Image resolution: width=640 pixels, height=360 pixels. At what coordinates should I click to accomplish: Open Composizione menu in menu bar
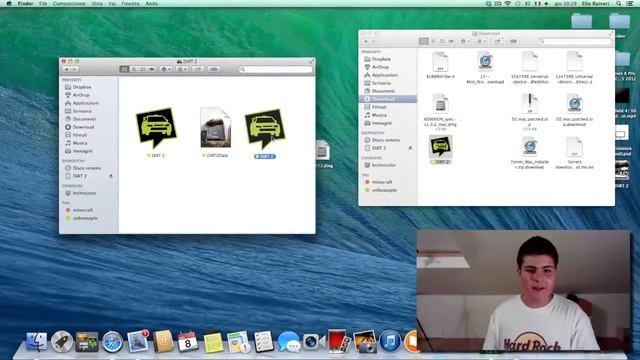(69, 3)
